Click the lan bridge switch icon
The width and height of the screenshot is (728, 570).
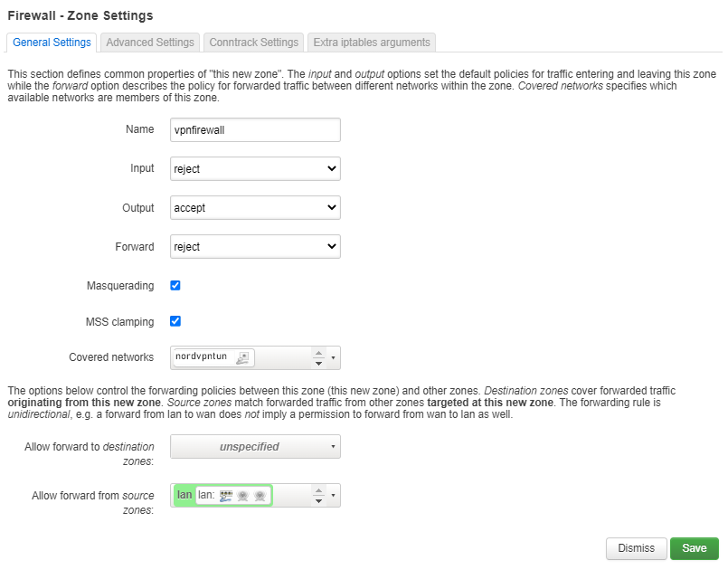[x=226, y=496]
